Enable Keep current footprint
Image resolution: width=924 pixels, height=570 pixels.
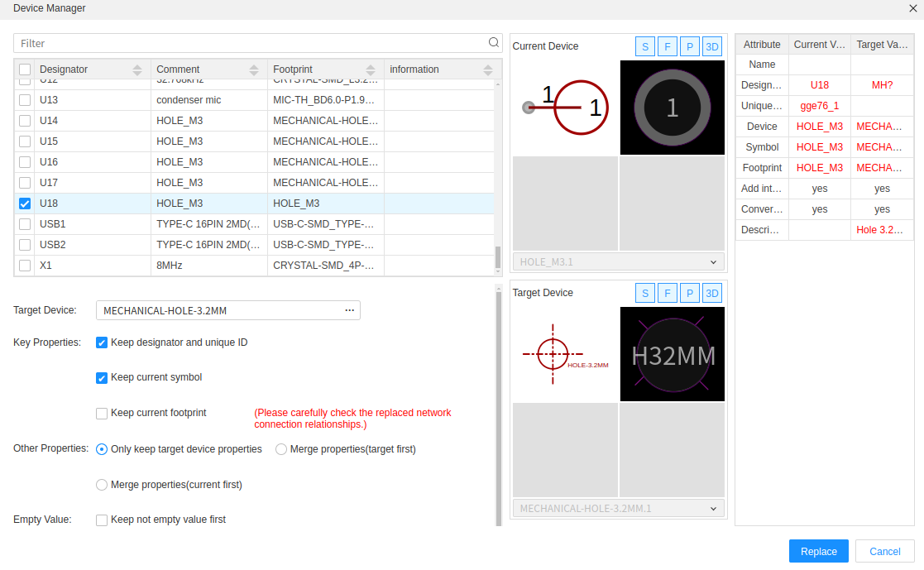point(102,413)
